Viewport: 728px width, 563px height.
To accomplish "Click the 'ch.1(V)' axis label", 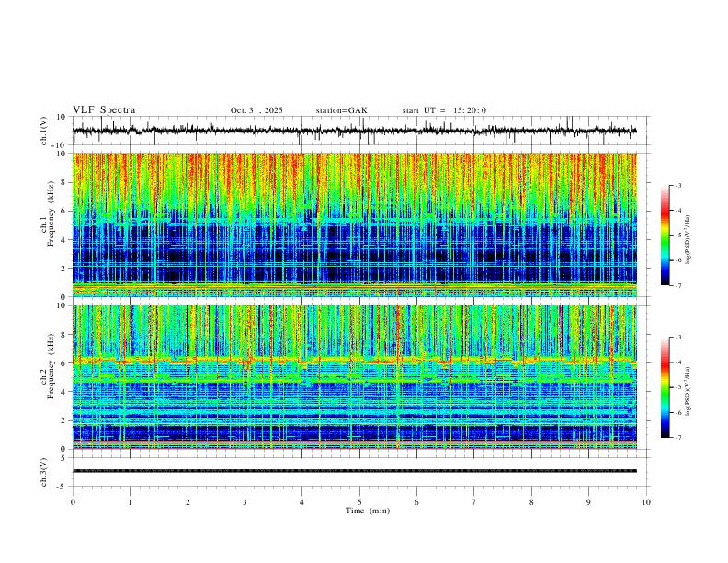I will (44, 131).
